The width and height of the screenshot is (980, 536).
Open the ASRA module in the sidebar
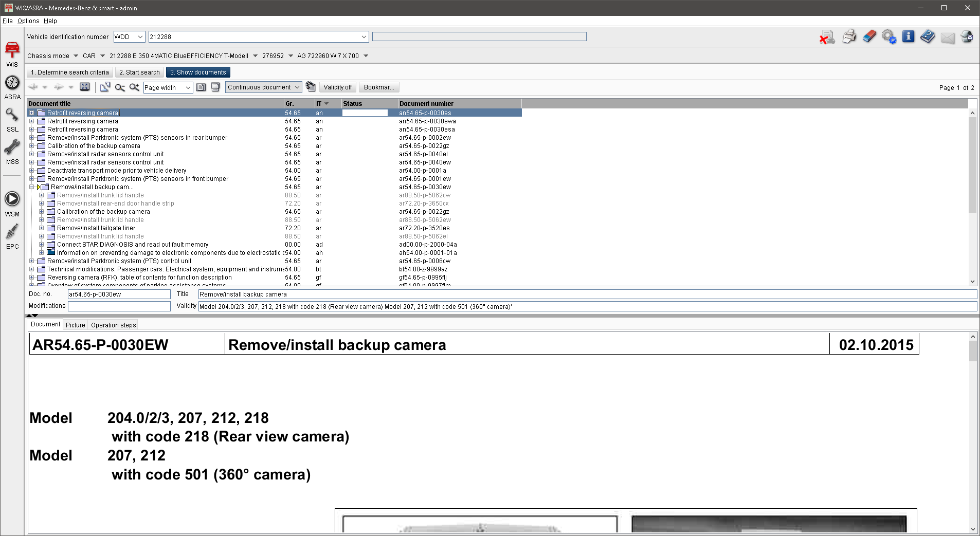[x=12, y=87]
